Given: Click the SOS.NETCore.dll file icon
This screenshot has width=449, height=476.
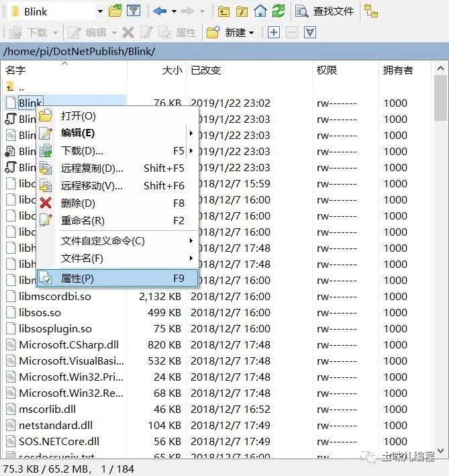Looking at the screenshot, I should (11, 441).
